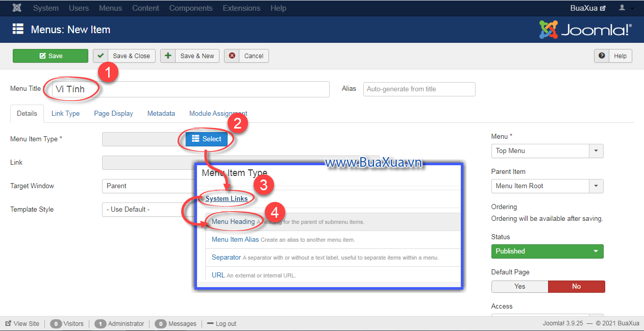Set Default Page to Yes
The height and width of the screenshot is (331, 644).
519,287
